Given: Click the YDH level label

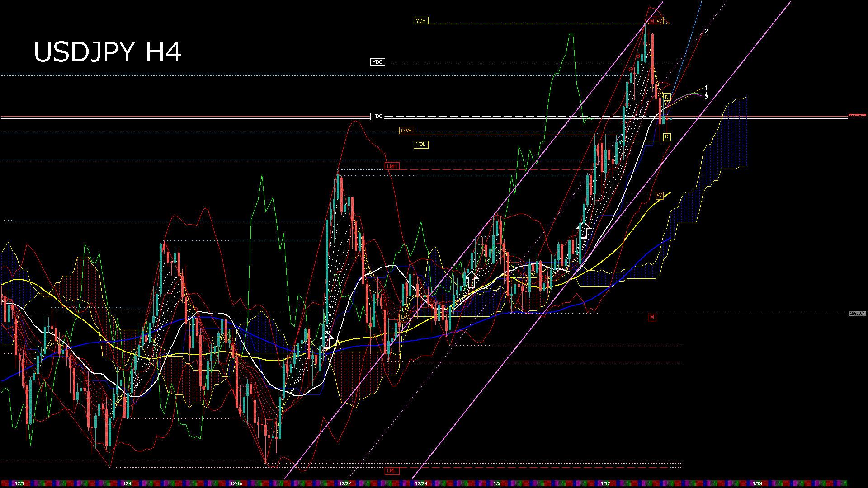Looking at the screenshot, I should tap(420, 21).
